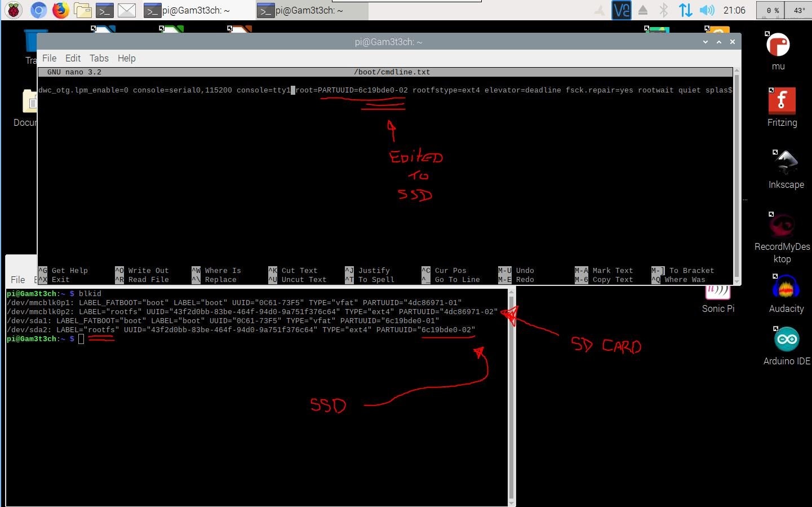Screen dimensions: 812x507
Task: Open the mail client envelope icon
Action: click(x=127, y=10)
